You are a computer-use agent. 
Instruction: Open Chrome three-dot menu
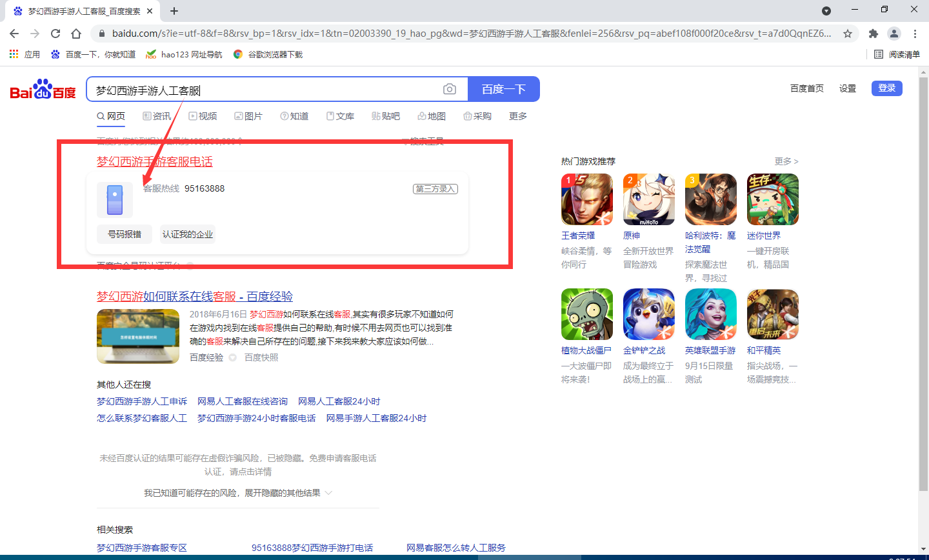click(915, 34)
